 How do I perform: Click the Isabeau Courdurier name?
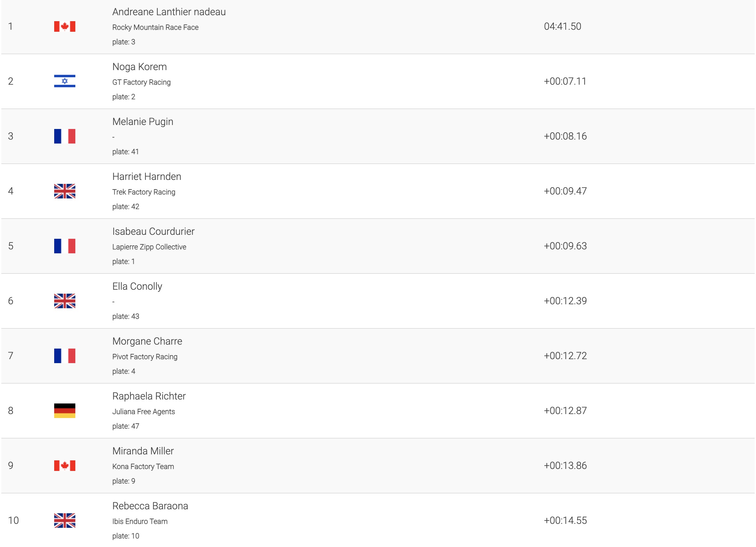pyautogui.click(x=153, y=231)
